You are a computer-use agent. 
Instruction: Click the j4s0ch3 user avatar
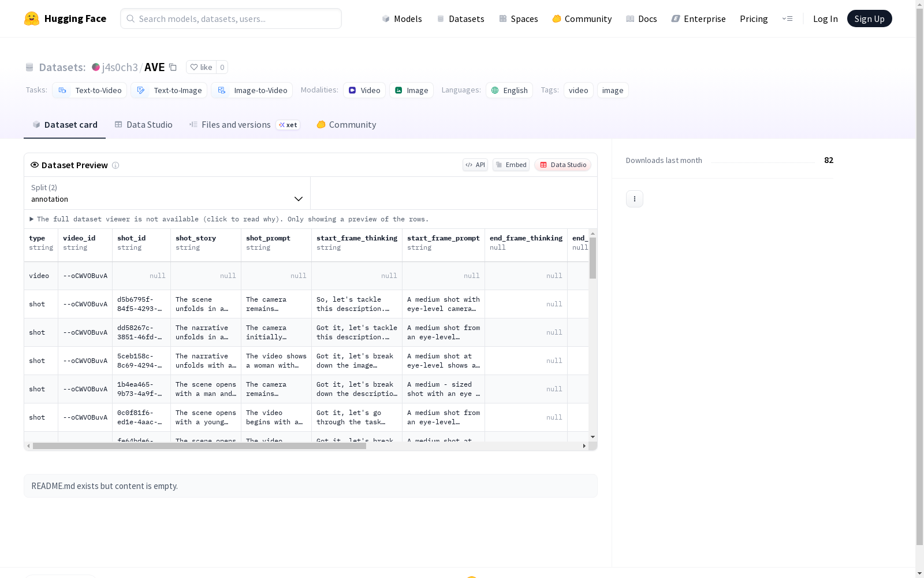coord(96,67)
